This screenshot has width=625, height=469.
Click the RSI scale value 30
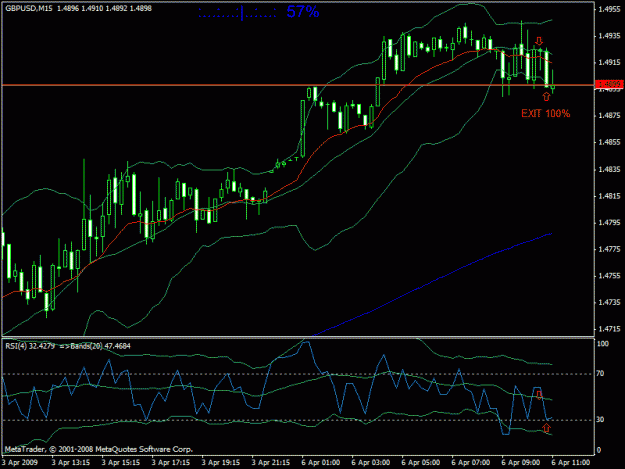tap(601, 419)
